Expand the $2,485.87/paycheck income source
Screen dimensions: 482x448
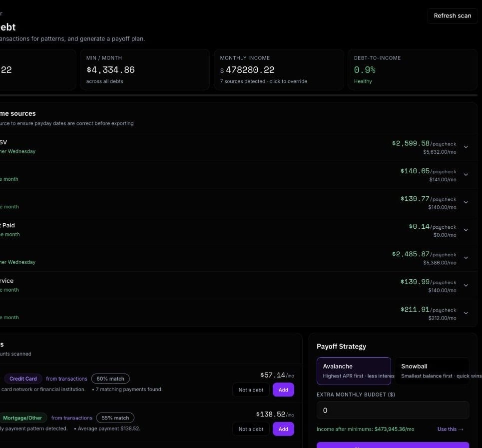click(x=466, y=258)
